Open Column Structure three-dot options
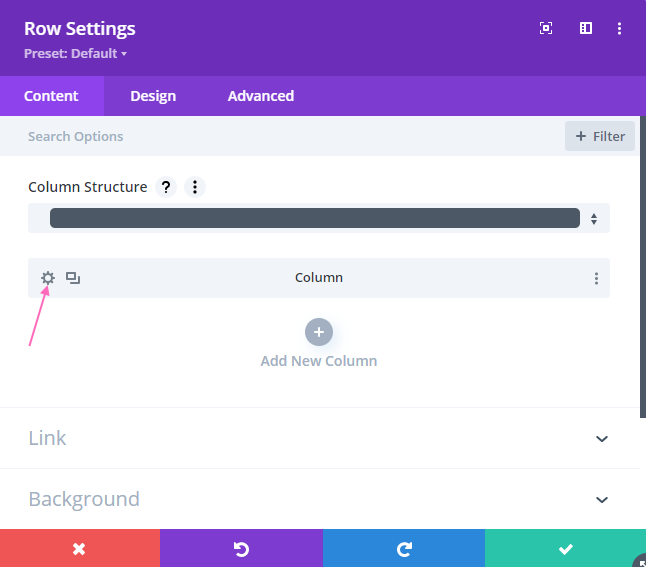The width and height of the screenshot is (646, 567). [195, 187]
